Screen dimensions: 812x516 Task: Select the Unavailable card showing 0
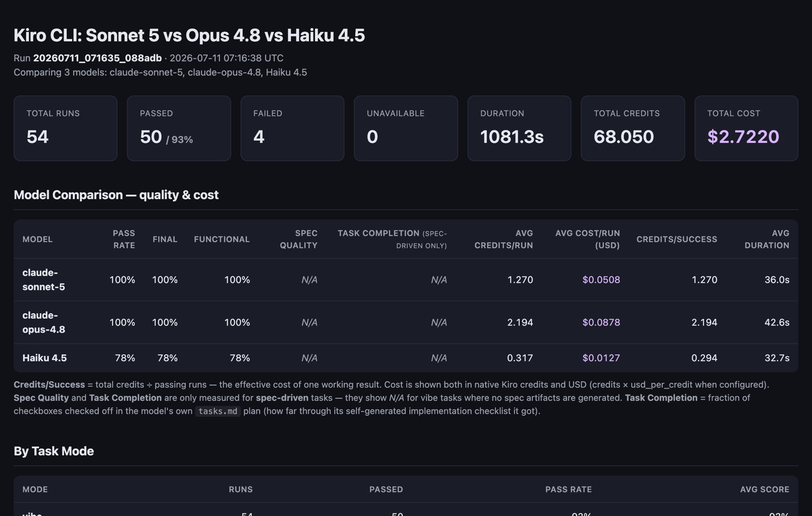tap(406, 128)
